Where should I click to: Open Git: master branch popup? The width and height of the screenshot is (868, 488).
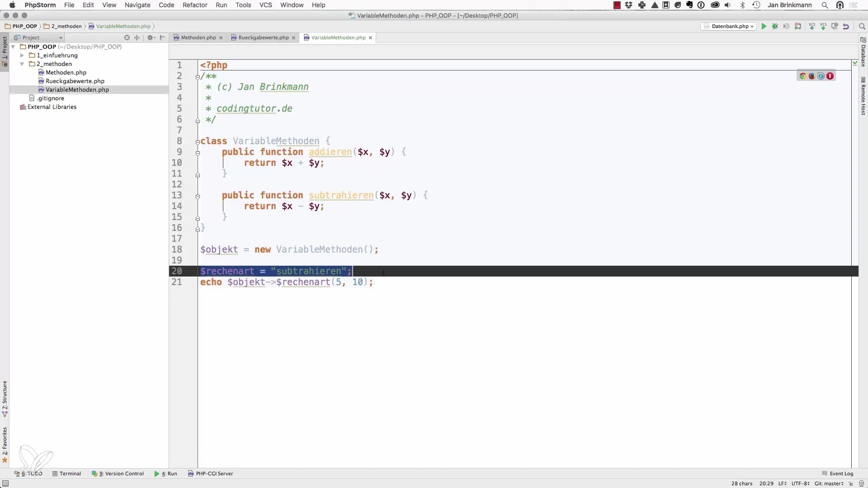(829, 483)
